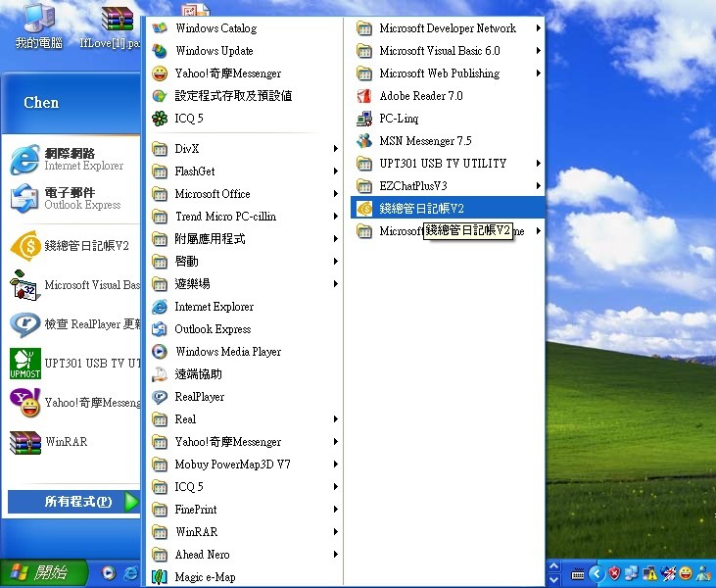This screenshot has height=588, width=716.
Task: Expand the DivX submenu arrow
Action: click(336, 149)
